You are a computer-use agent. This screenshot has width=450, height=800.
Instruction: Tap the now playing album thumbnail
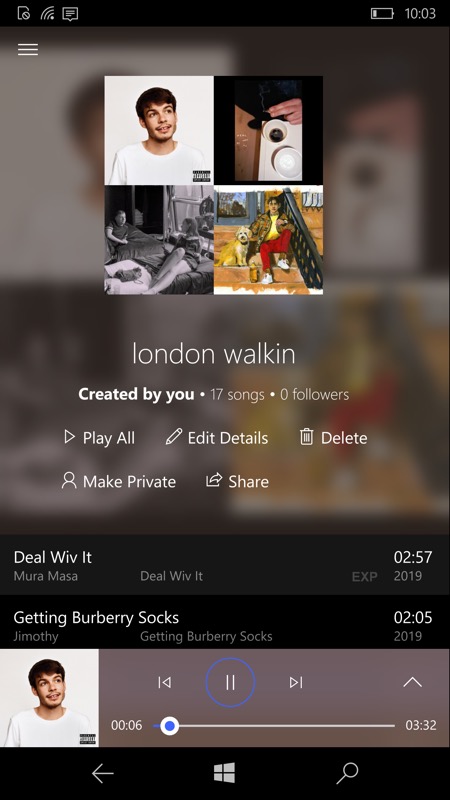coord(49,698)
